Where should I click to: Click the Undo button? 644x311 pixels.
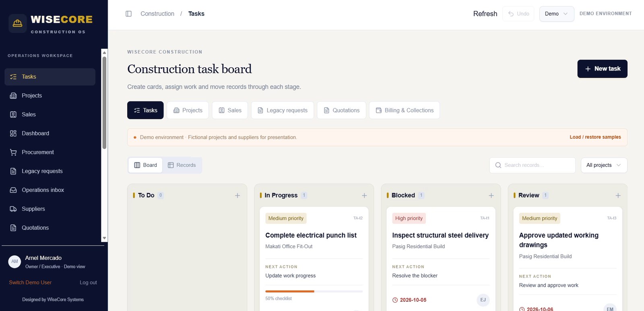tap(518, 14)
